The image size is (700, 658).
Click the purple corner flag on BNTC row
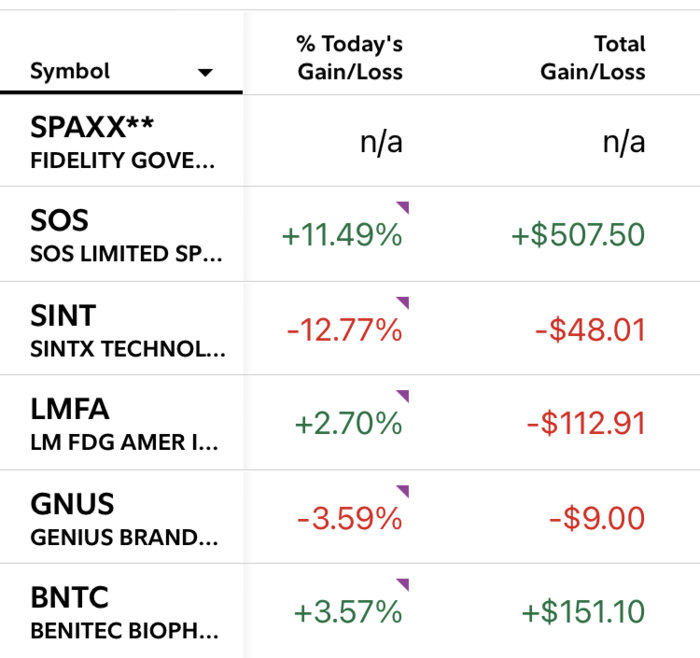[x=404, y=584]
